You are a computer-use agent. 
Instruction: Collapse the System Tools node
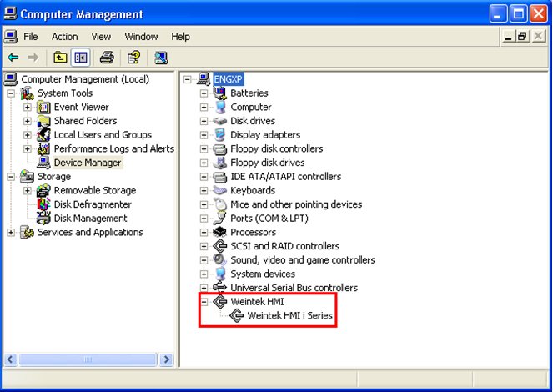coord(11,93)
